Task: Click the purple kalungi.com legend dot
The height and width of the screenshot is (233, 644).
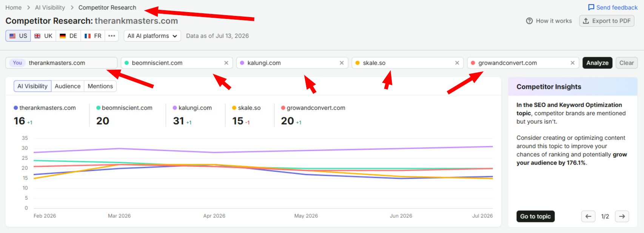Action: click(x=175, y=108)
